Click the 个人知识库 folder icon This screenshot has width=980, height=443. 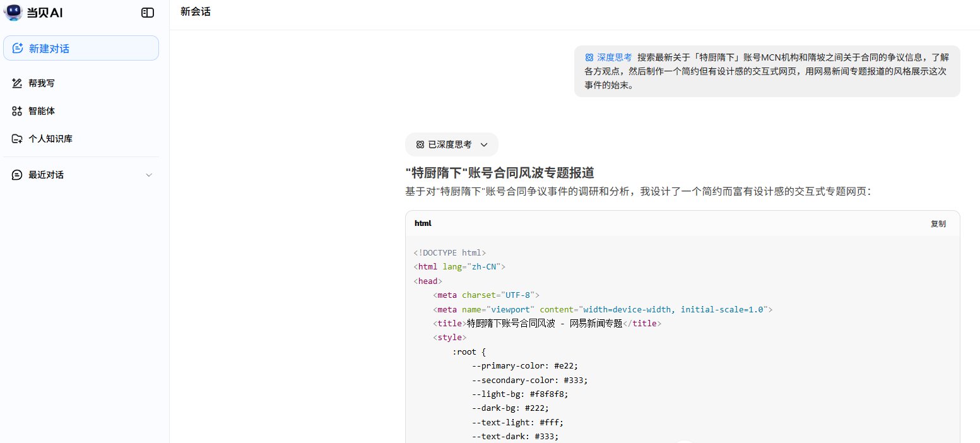coord(17,139)
